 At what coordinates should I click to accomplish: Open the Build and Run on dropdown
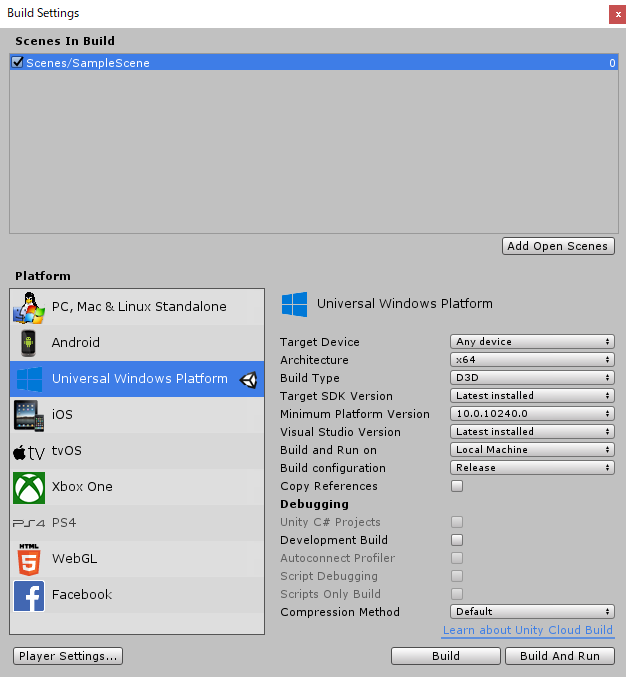[x=532, y=449]
